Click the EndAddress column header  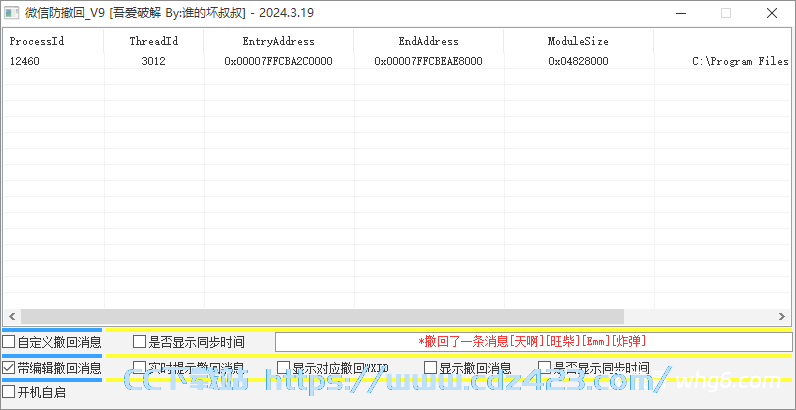pos(428,41)
